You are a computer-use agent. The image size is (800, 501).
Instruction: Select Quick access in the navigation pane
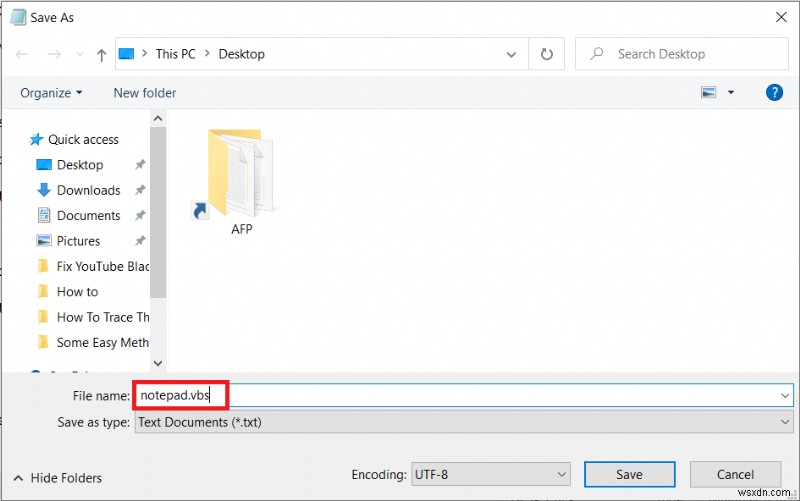click(83, 139)
